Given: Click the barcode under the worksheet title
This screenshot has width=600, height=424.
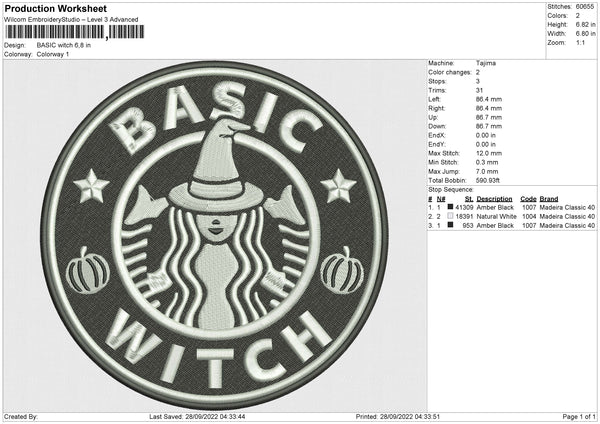Looking at the screenshot, I should (x=75, y=32).
